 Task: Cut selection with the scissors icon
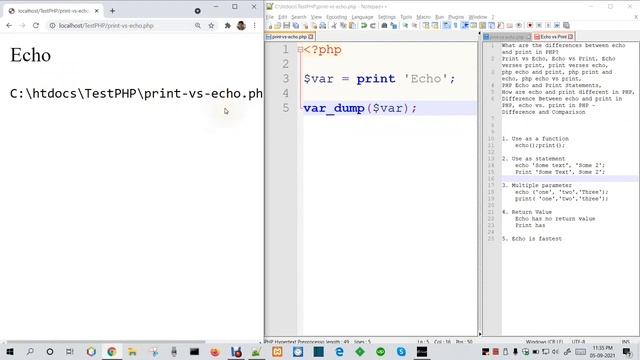coord(334,25)
